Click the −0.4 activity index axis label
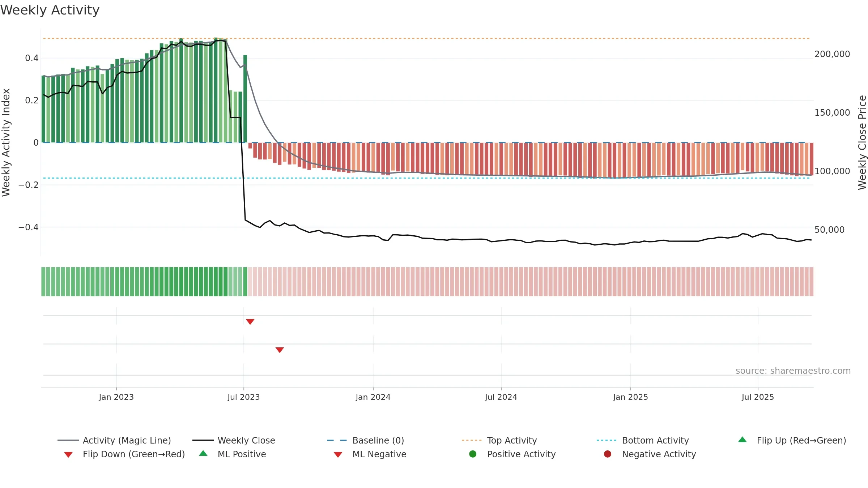This screenshot has height=488, width=868. click(29, 227)
